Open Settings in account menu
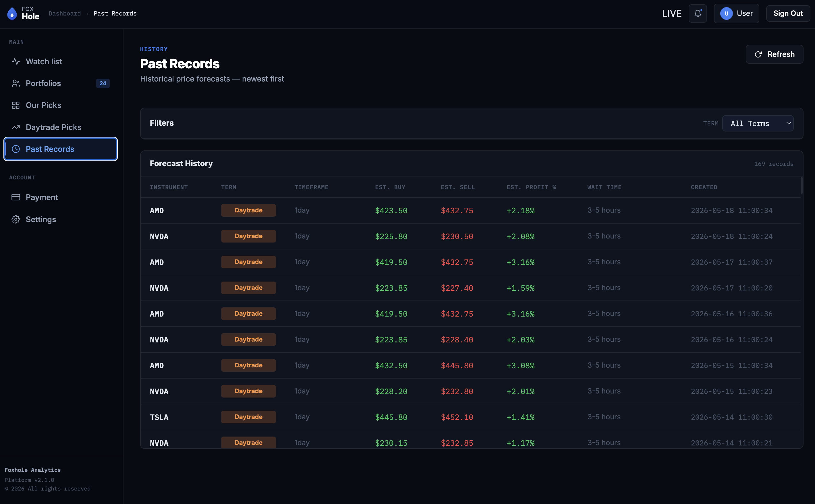This screenshot has width=815, height=504. click(x=60, y=219)
